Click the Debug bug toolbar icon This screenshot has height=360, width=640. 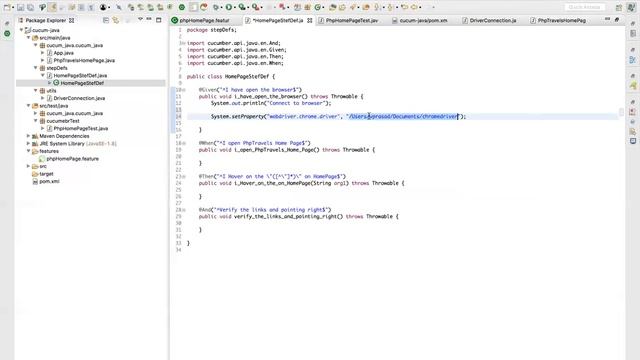click(x=216, y=7)
